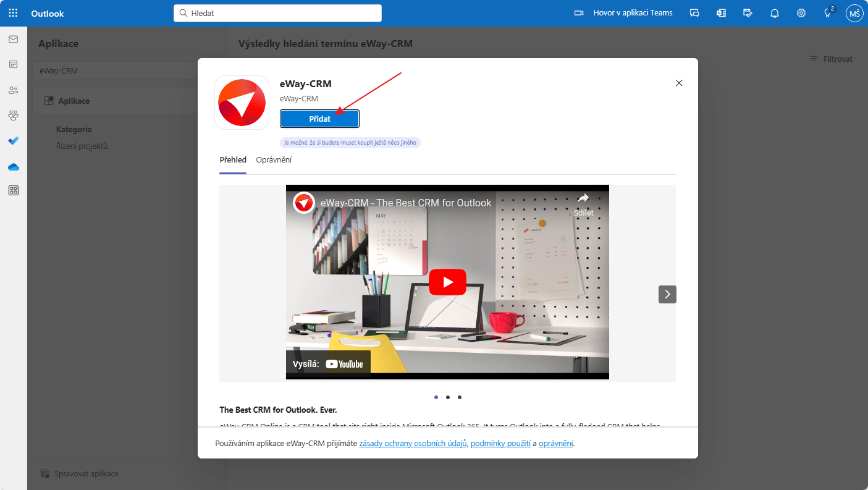Open the tips lightbulb with badge 2
Image resolution: width=868 pixels, height=490 pixels.
(x=828, y=13)
